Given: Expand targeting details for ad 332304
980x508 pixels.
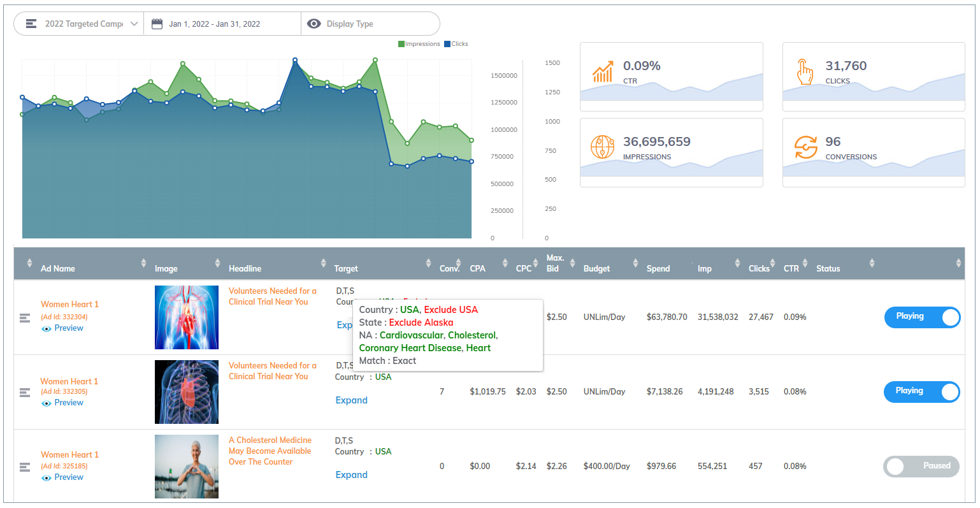Looking at the screenshot, I should [344, 325].
